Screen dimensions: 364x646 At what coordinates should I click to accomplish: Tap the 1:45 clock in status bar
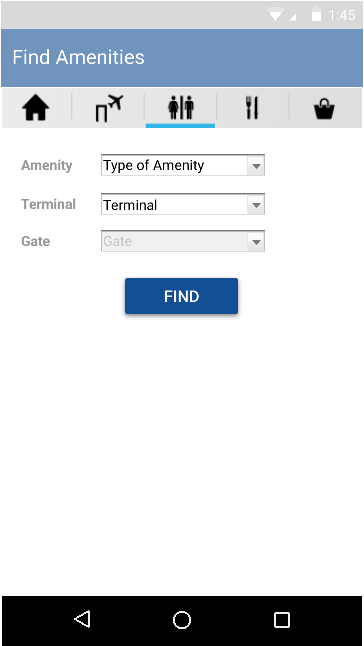[342, 15]
